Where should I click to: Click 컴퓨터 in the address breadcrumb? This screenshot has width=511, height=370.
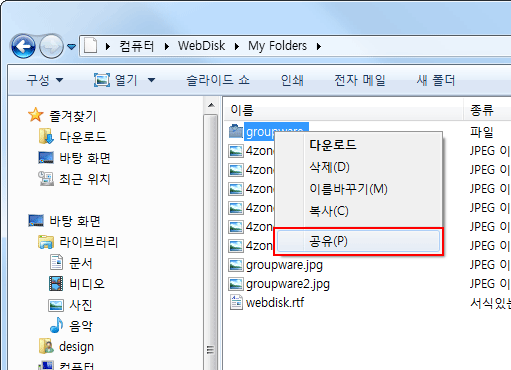(x=137, y=46)
